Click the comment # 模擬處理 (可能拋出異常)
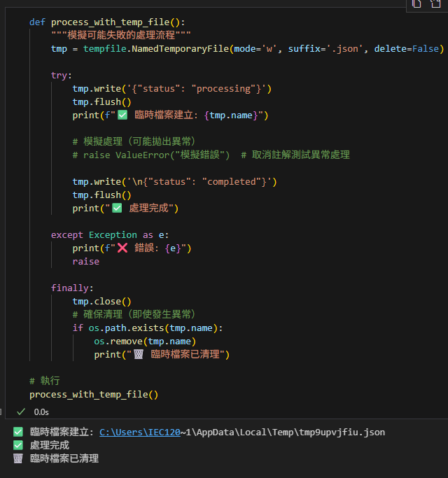Image resolution: width=448 pixels, height=478 pixels. coord(134,142)
